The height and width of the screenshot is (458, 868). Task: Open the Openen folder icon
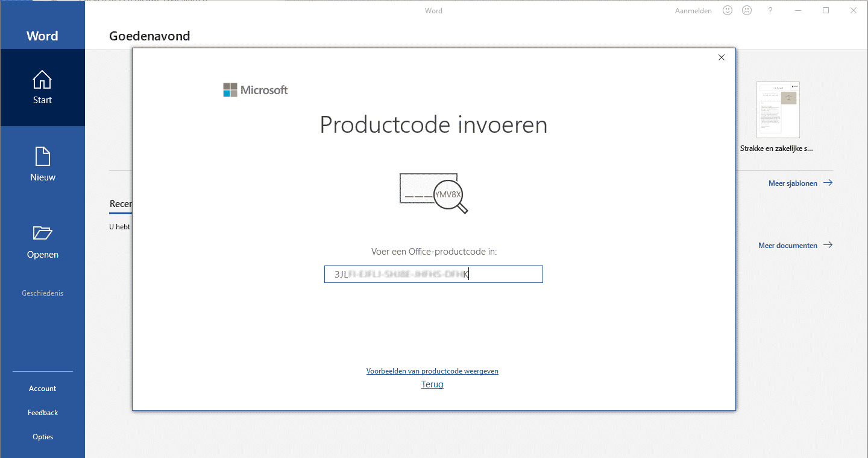42,233
